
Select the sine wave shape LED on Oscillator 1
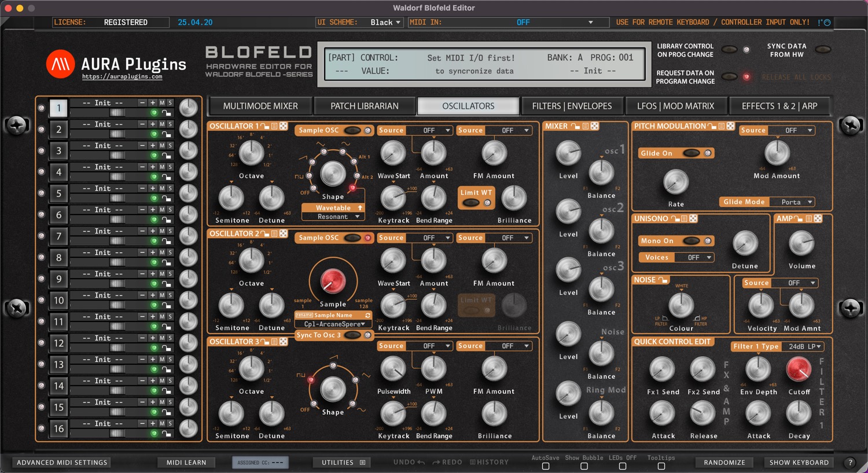tap(342, 152)
